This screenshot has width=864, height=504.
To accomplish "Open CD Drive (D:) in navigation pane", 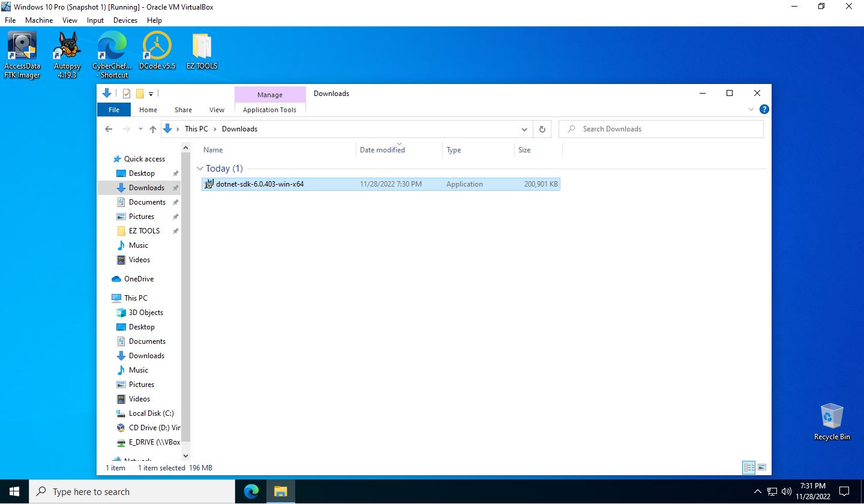I will tap(154, 428).
